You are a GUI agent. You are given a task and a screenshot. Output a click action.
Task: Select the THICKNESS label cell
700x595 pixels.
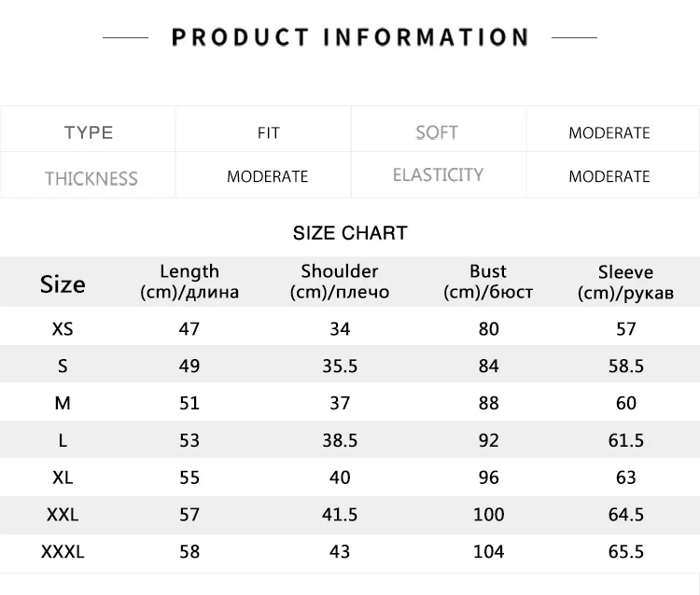[91, 177]
